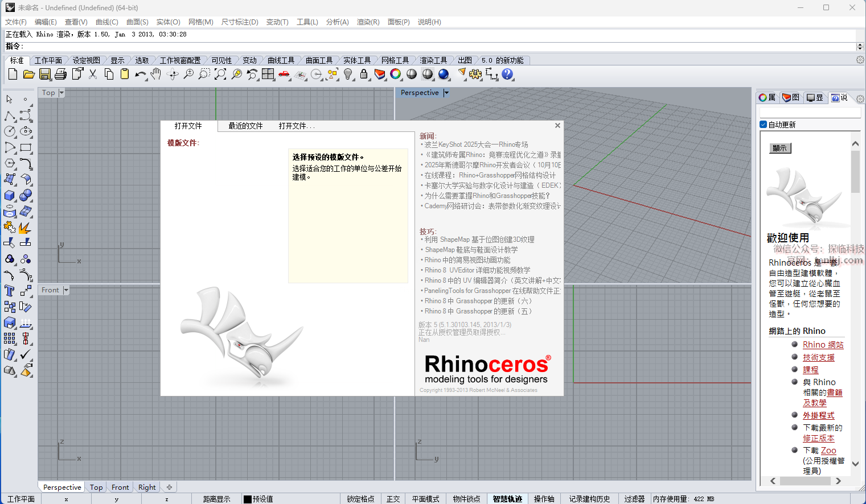Select the Box solid tool
This screenshot has height=504, width=866.
(10, 196)
